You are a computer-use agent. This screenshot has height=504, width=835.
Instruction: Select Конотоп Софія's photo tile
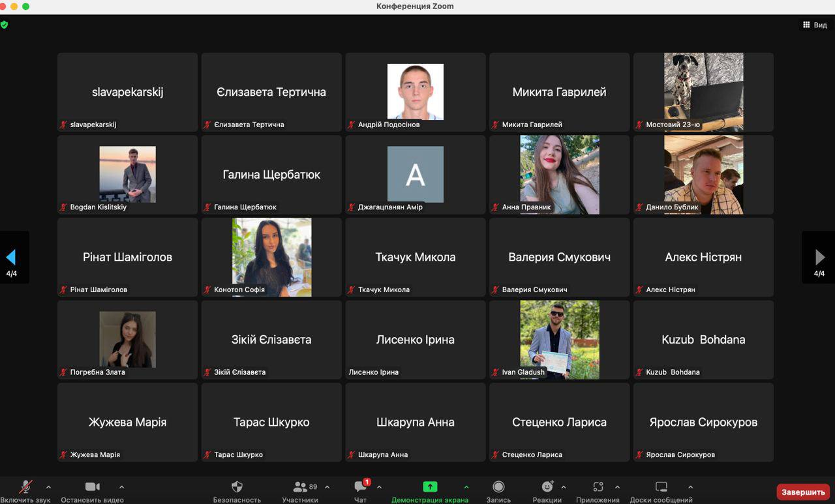(x=271, y=257)
